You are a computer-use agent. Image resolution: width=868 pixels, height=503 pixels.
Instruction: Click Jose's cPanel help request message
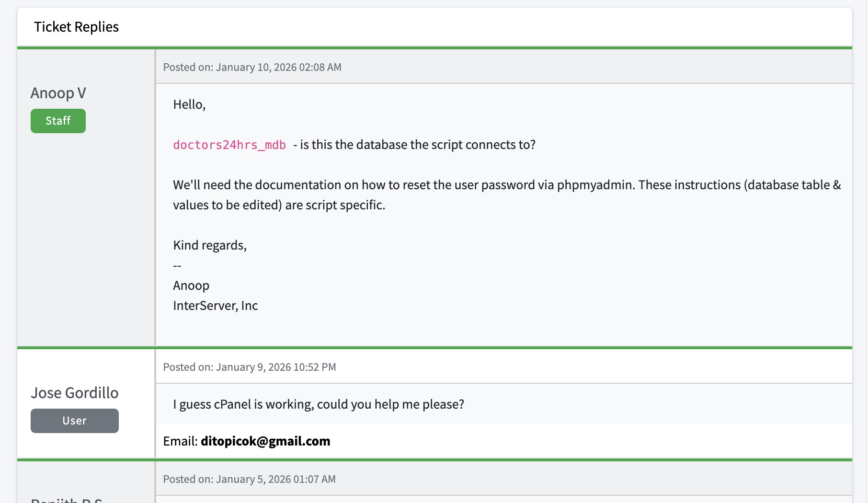pos(319,404)
